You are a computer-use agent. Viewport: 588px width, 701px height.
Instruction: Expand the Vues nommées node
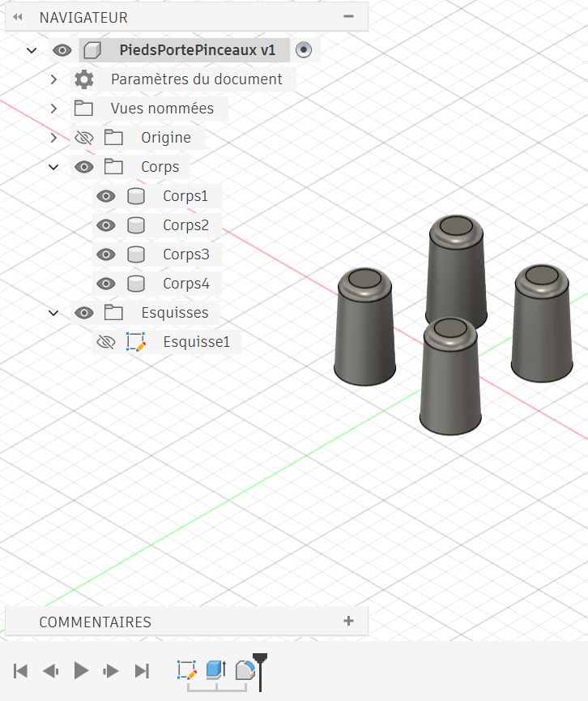coord(53,109)
